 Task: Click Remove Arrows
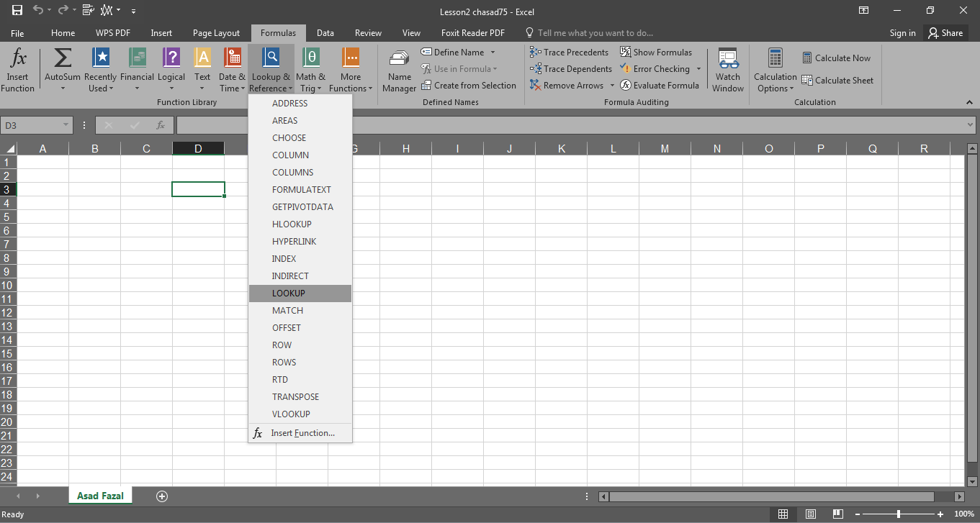(567, 86)
